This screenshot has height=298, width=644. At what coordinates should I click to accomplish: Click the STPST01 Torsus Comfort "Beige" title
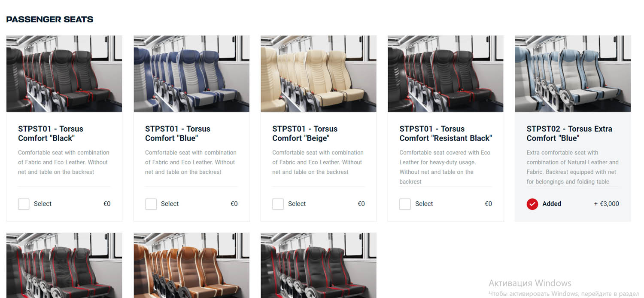pos(305,133)
